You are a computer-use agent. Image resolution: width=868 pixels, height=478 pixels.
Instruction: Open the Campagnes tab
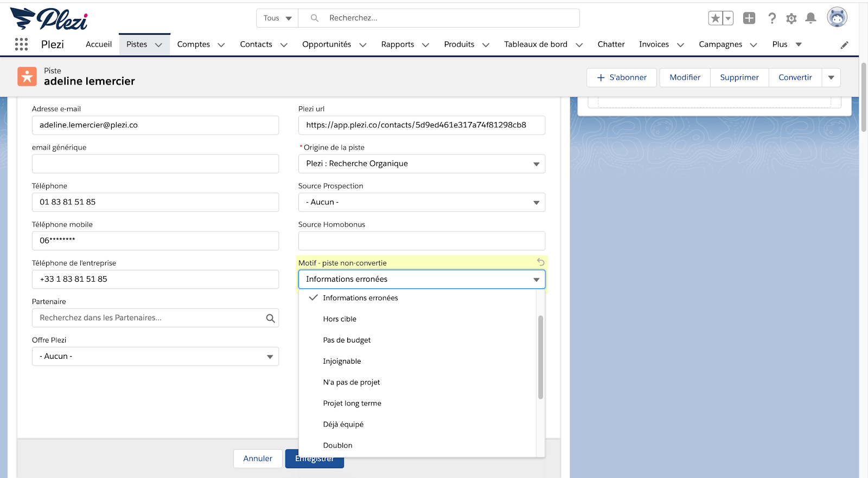point(720,44)
